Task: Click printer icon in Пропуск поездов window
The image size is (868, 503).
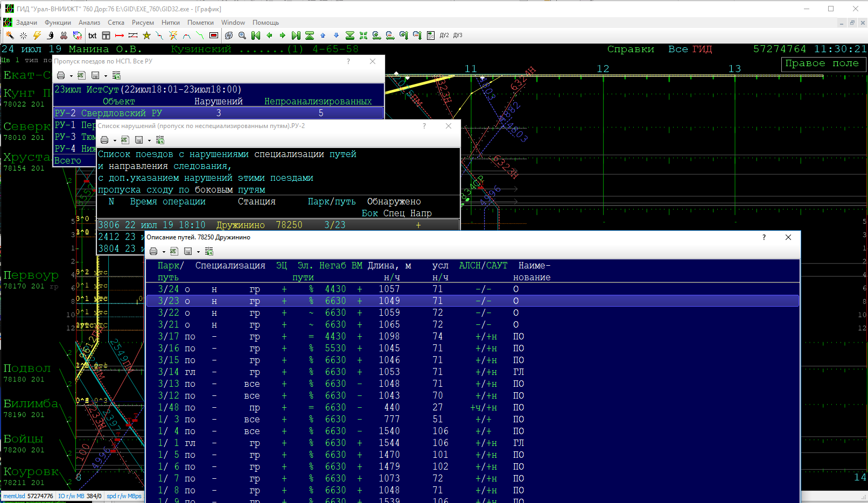Action: pos(61,75)
